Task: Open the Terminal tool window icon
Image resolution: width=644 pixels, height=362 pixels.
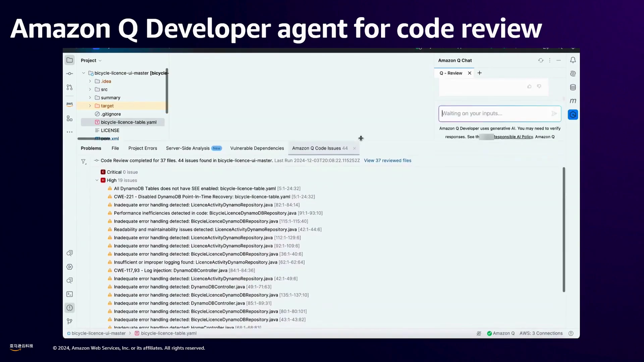Action: pos(69,294)
